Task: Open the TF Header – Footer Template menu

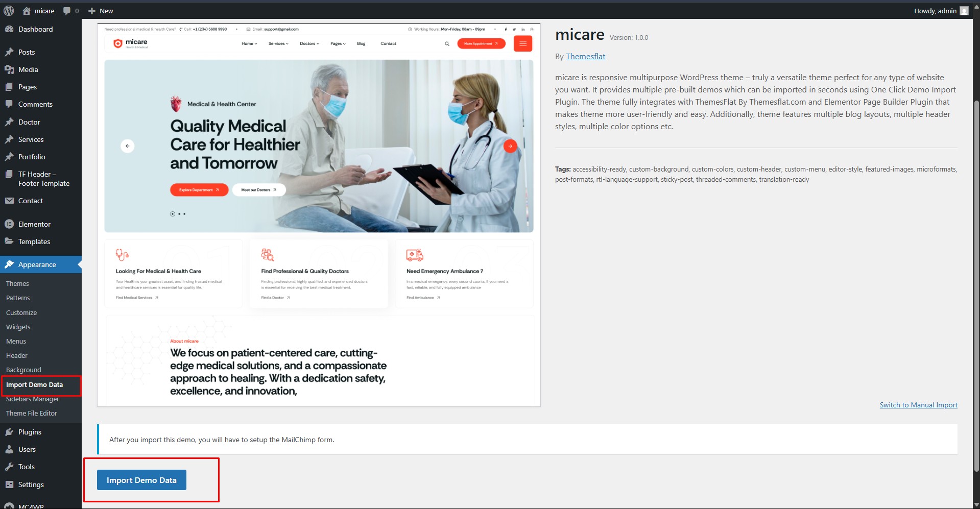Action: (x=41, y=179)
